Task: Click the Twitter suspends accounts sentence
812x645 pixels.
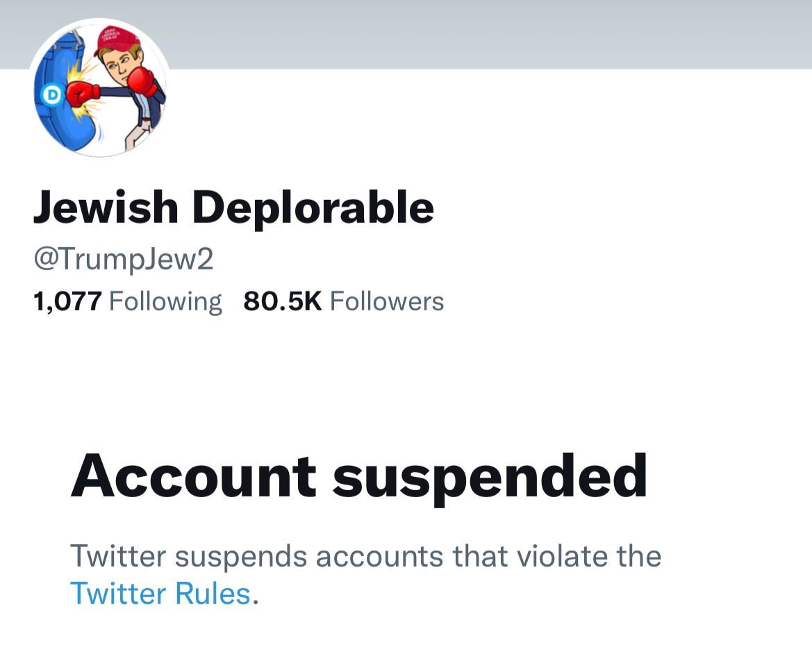Action: [367, 555]
